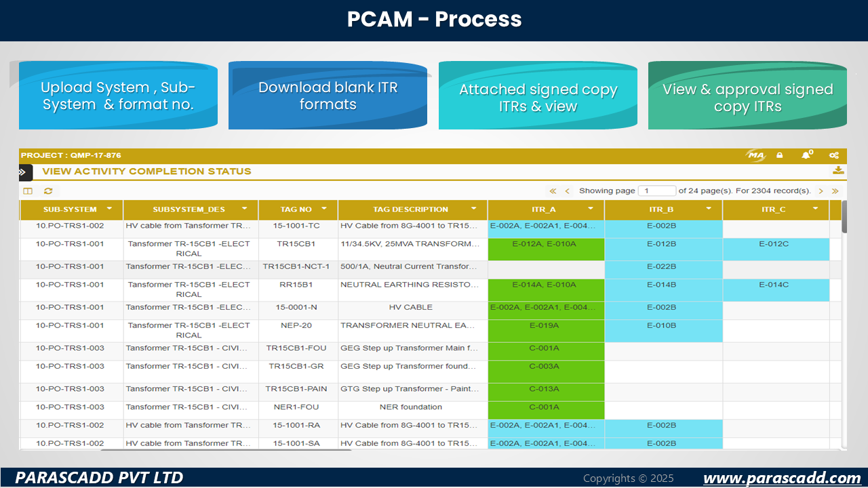This screenshot has width=868, height=488.
Task: Go to the first page
Action: click(553, 191)
